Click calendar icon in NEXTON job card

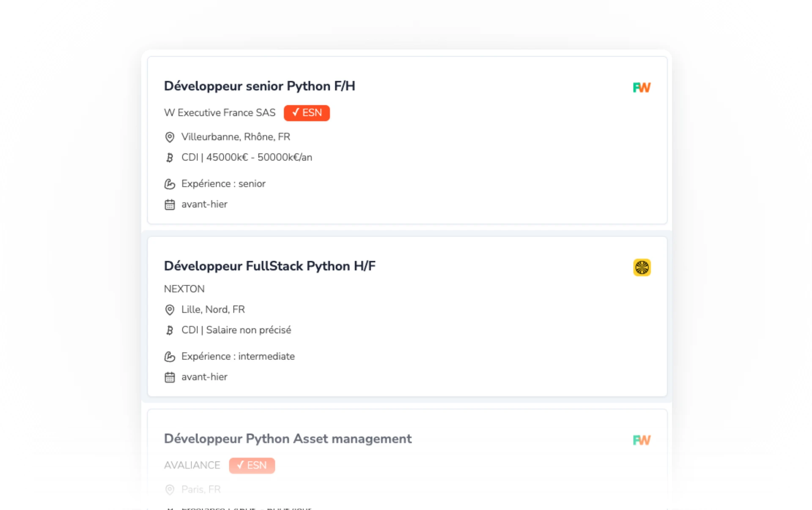170,377
